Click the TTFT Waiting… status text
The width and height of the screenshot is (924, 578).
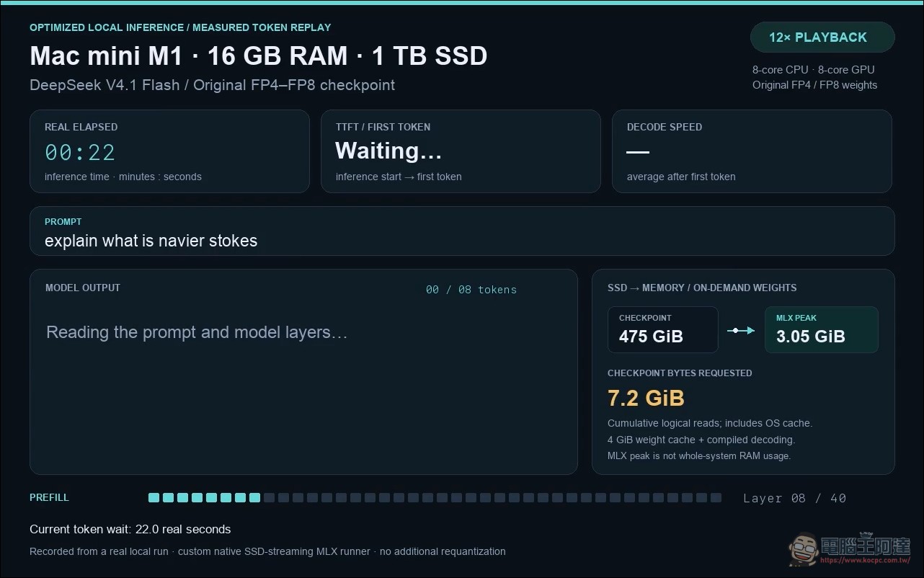click(x=388, y=151)
